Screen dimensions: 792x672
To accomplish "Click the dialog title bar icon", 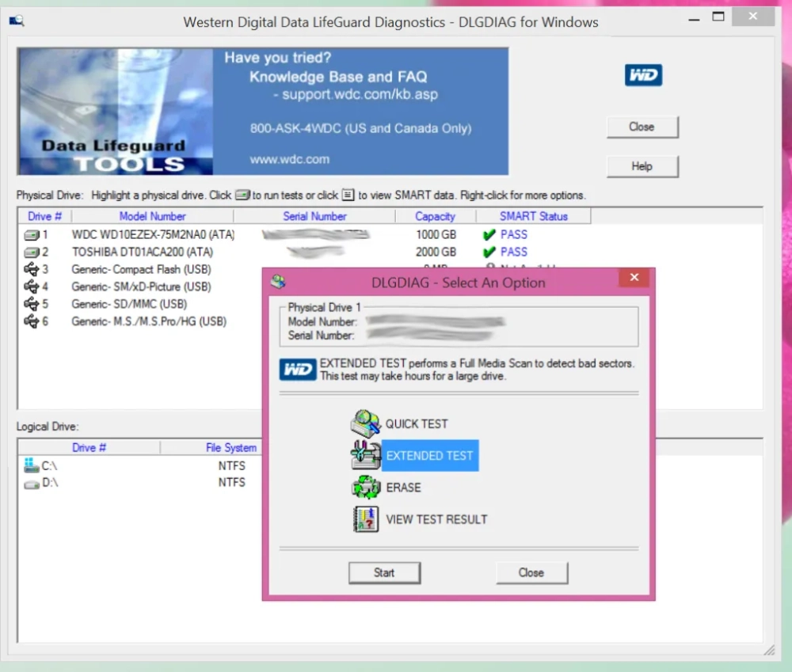I will coord(278,282).
